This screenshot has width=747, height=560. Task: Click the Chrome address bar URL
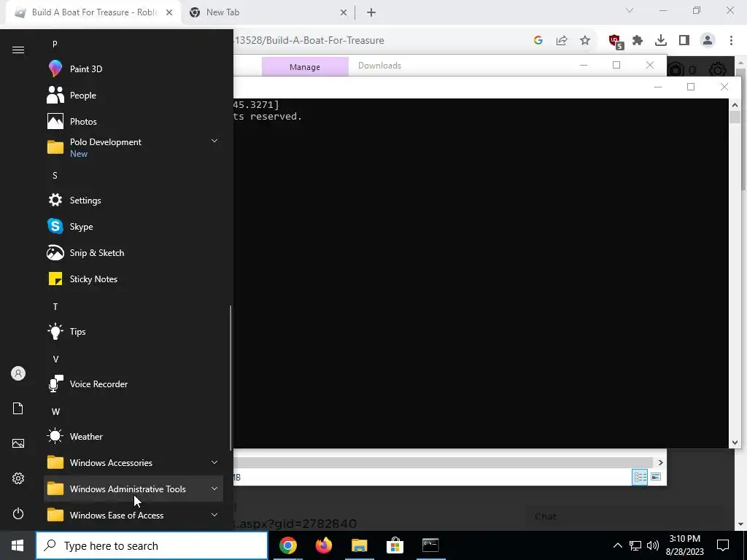click(309, 41)
